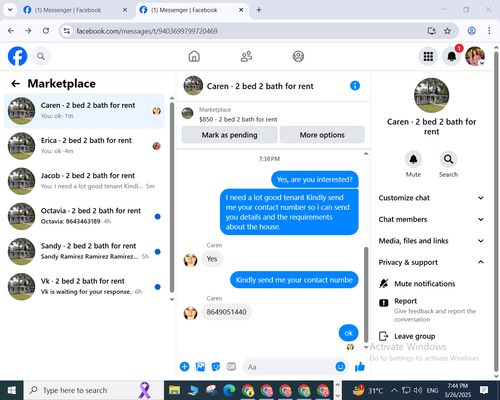Click Caren's avatar beside phone number message

point(190,313)
